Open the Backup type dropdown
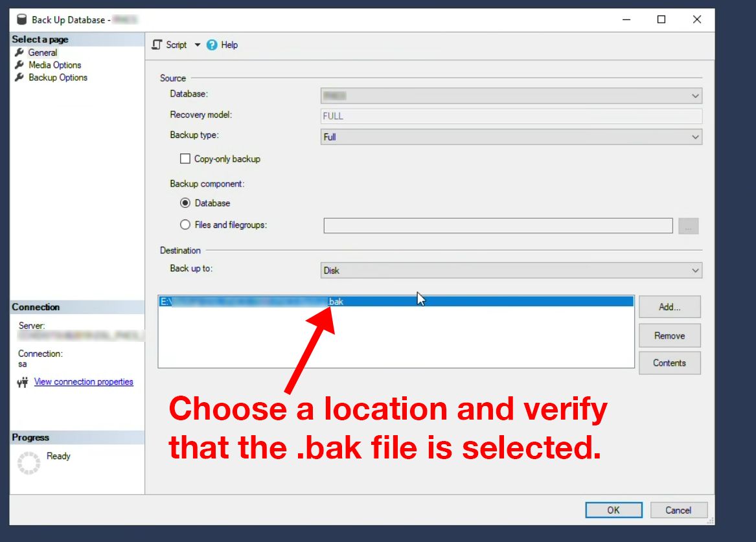Screen dimensions: 756x542 [511, 137]
